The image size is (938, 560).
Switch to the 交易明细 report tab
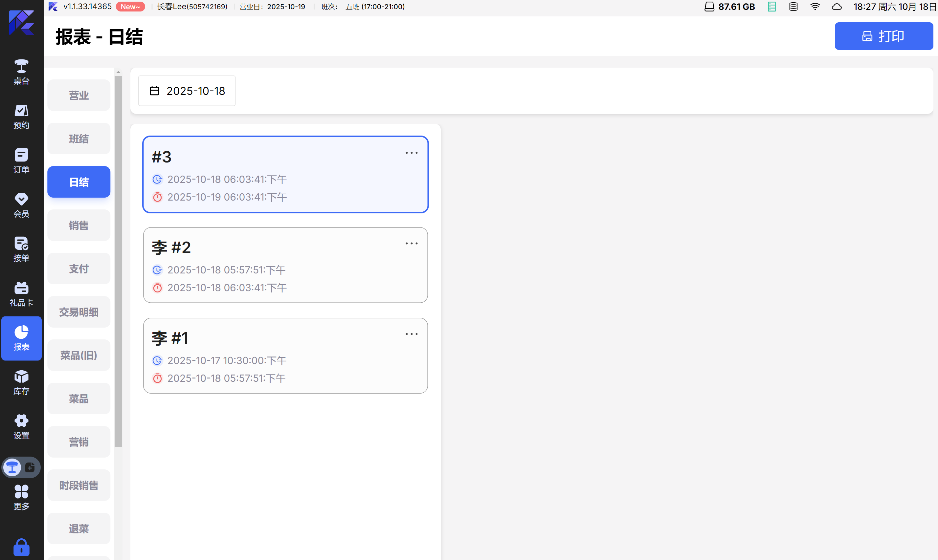[x=78, y=312]
